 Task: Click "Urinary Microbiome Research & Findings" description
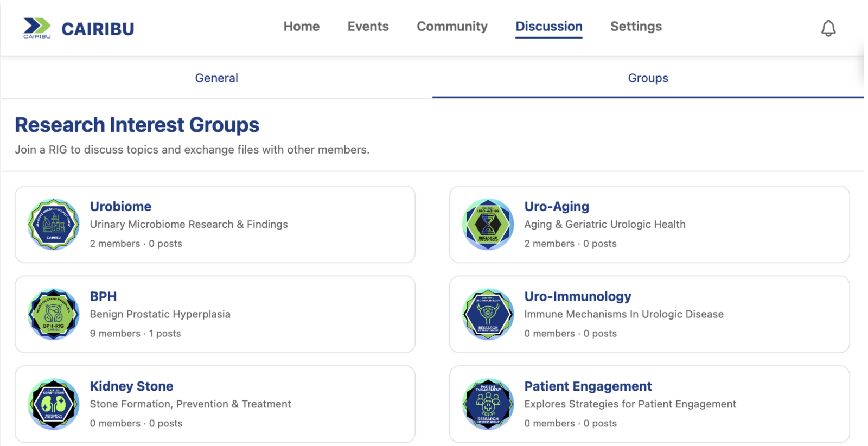189,224
